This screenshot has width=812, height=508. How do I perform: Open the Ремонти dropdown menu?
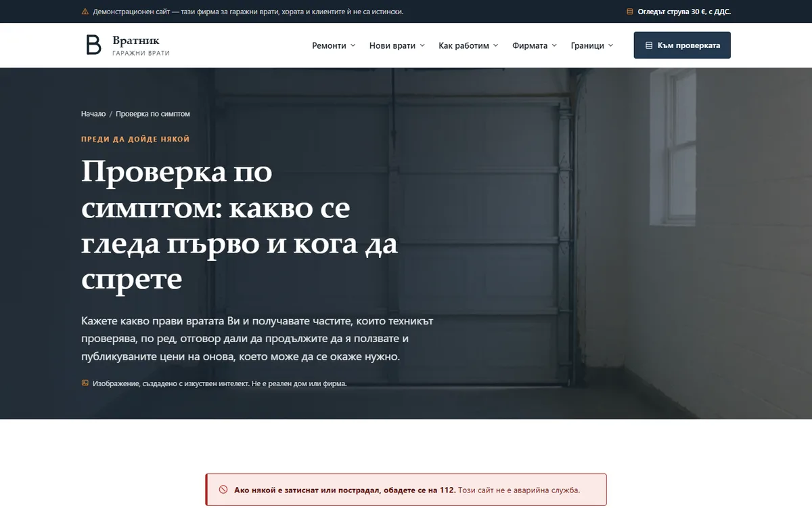334,45
